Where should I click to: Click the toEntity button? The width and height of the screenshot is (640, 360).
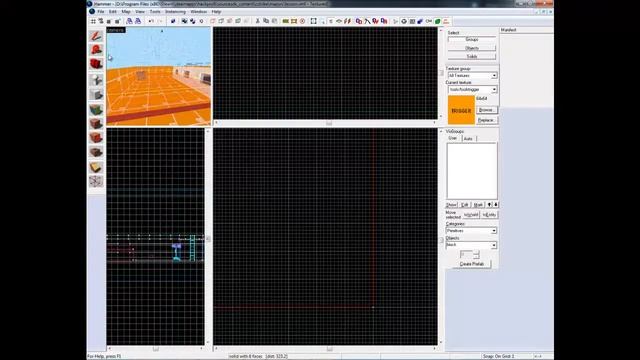pos(489,215)
